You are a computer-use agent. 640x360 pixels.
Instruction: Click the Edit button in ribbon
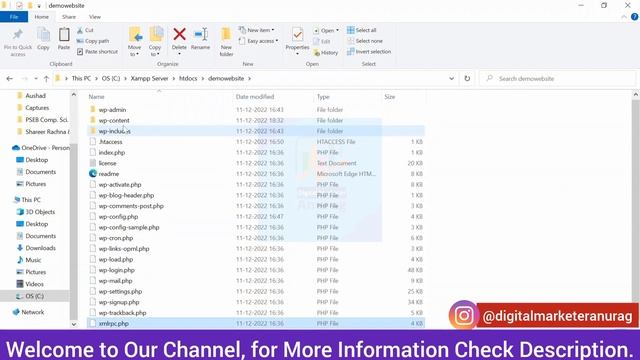[x=322, y=41]
